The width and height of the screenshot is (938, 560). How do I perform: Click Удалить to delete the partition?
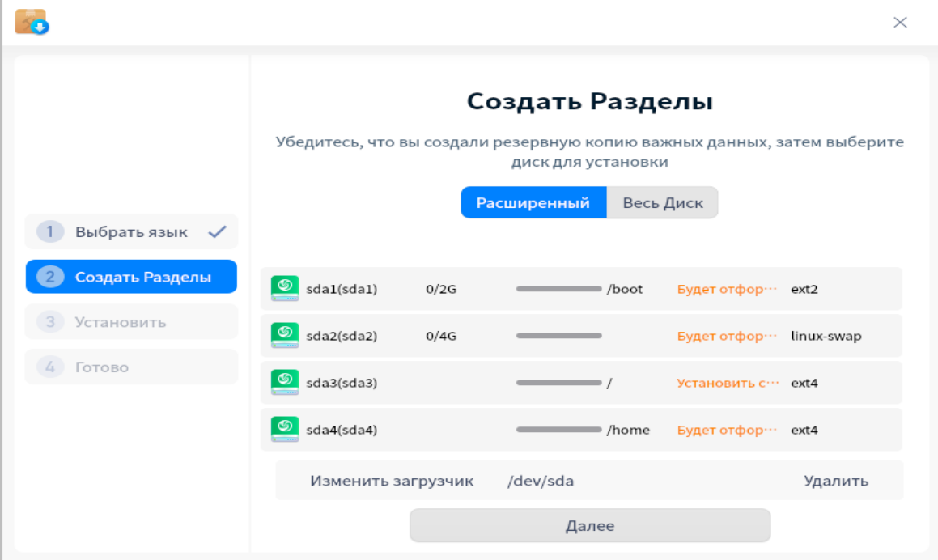pos(835,481)
